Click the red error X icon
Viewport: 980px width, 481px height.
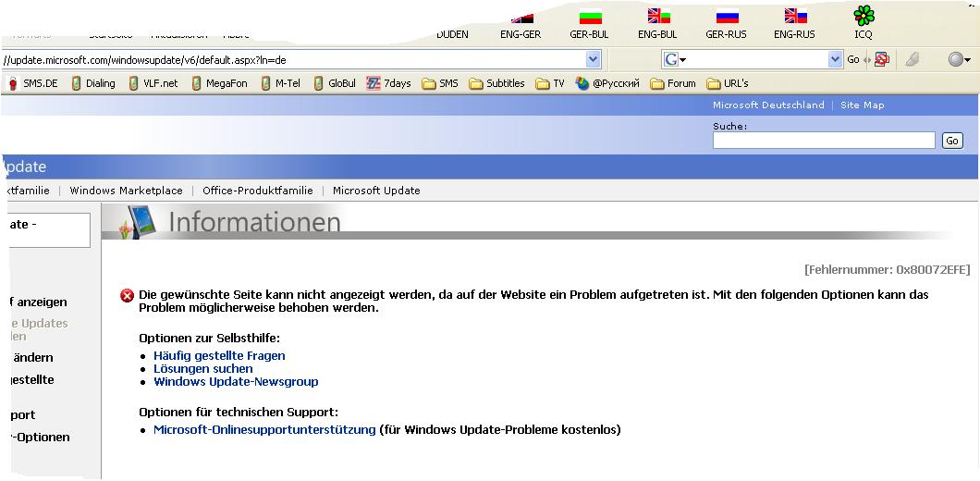[127, 295]
